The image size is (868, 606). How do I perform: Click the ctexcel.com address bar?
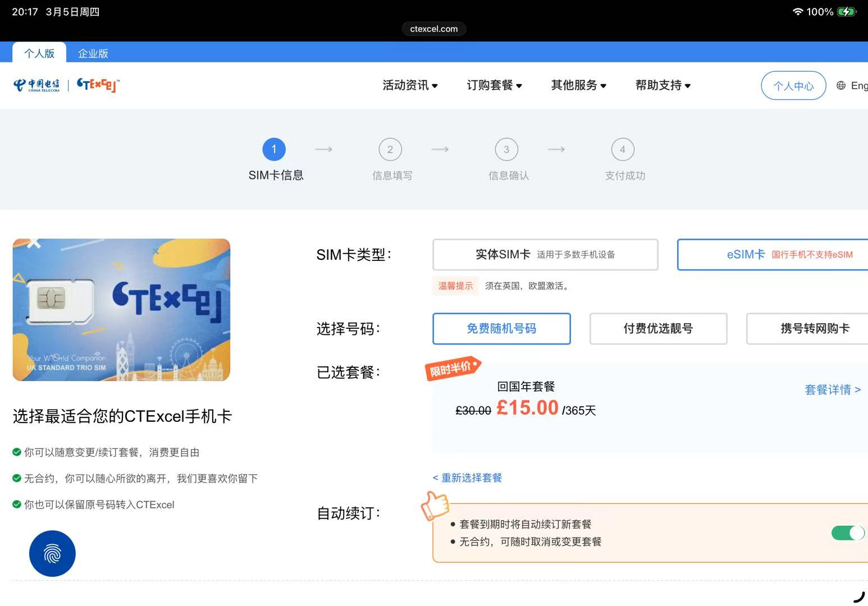[433, 29]
